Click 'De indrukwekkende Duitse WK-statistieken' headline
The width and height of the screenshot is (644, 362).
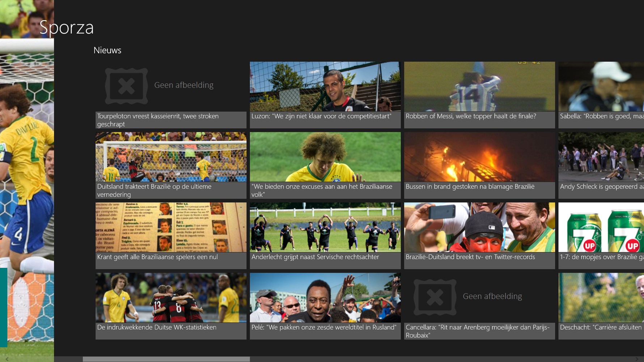click(x=157, y=327)
